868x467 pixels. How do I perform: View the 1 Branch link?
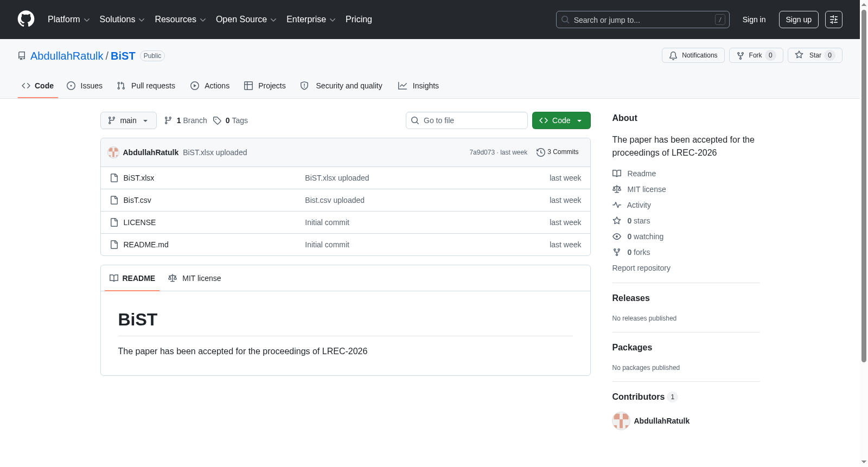point(186,120)
